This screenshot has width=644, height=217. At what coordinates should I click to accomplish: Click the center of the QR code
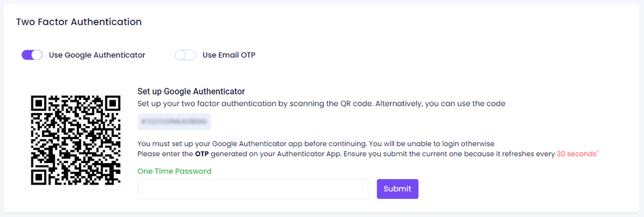pyautogui.click(x=76, y=140)
